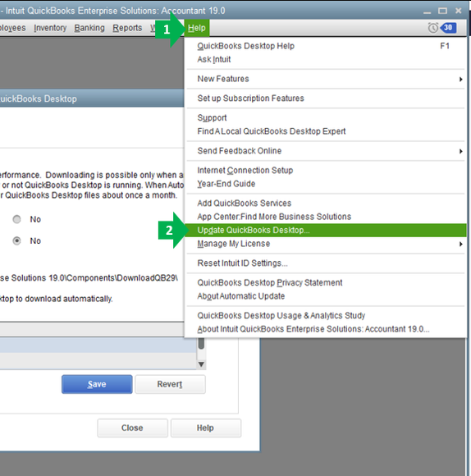Open QuickBooks Desktop Usage & Analytics Study

[x=325, y=316]
